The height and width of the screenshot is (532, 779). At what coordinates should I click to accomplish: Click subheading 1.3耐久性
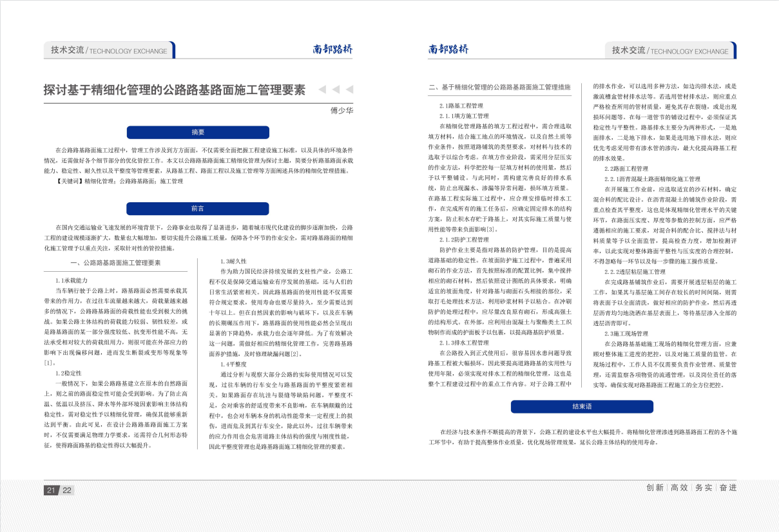tap(233, 261)
